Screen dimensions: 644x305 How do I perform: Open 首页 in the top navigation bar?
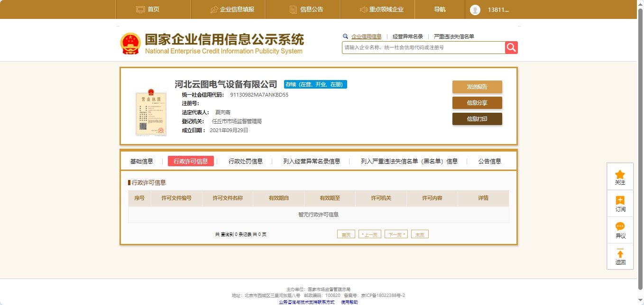click(x=148, y=9)
